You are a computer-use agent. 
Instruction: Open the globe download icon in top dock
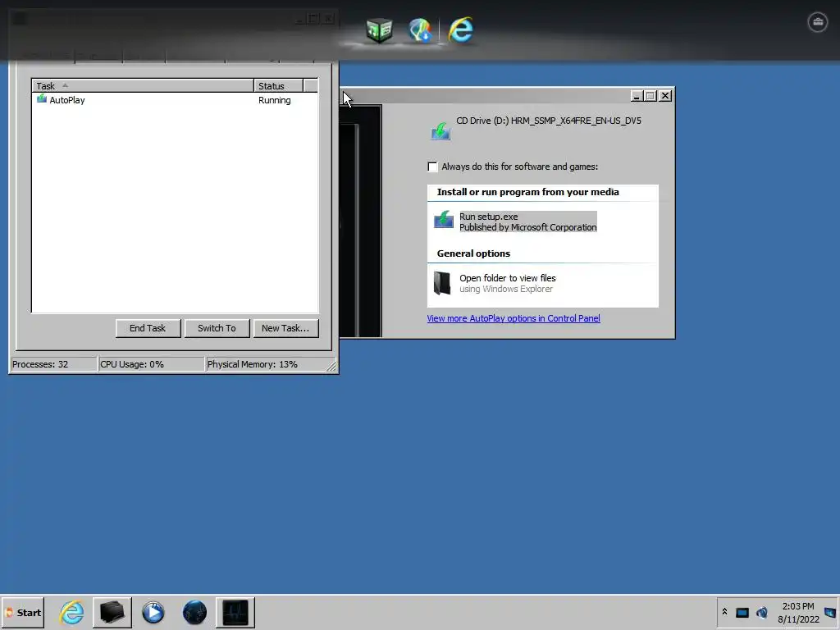click(x=420, y=30)
